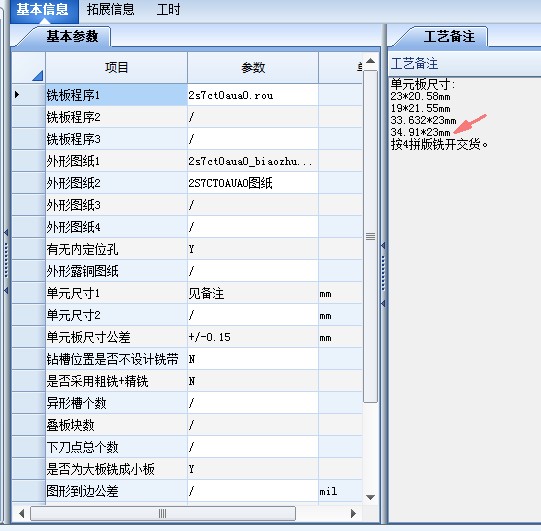Click the 外形图纸2 parameter cell
This screenshot has width=541, height=531.
click(x=253, y=183)
